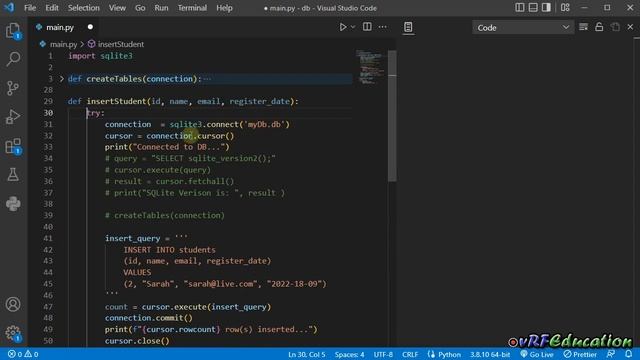Click the editor vertical scrollbar
Viewport: 640px width, 360px height.
click(x=392, y=116)
